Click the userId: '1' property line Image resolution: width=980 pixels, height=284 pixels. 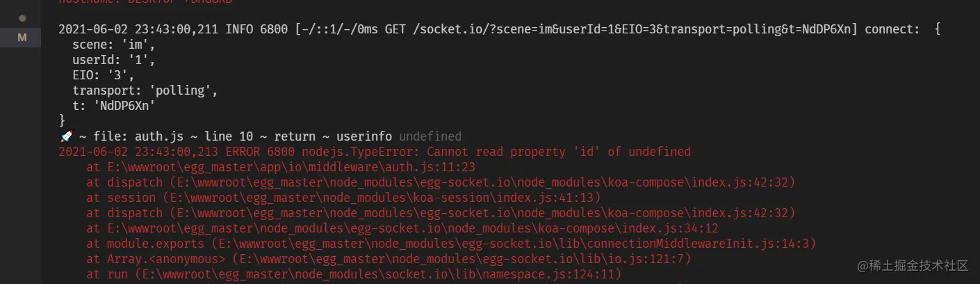pyautogui.click(x=114, y=60)
